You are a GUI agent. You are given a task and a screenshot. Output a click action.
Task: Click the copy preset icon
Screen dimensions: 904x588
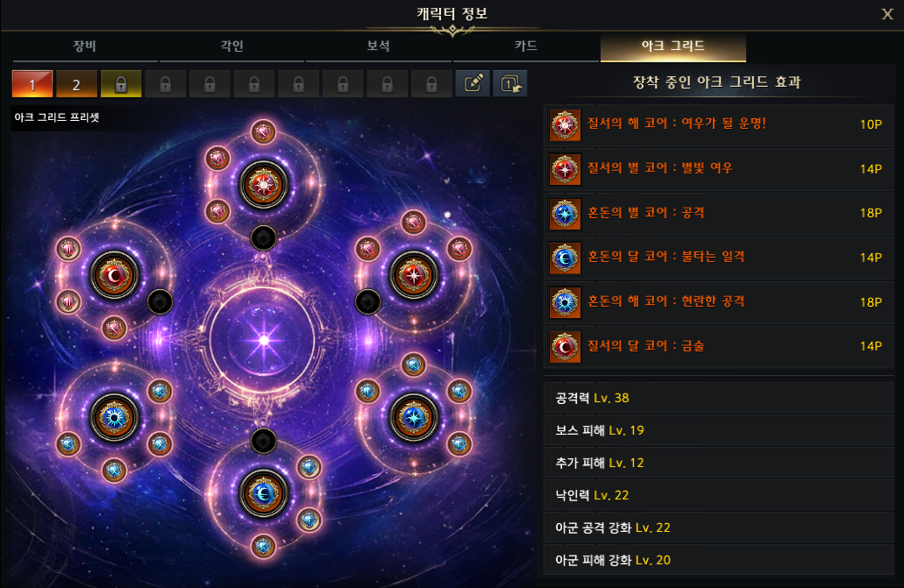click(510, 84)
